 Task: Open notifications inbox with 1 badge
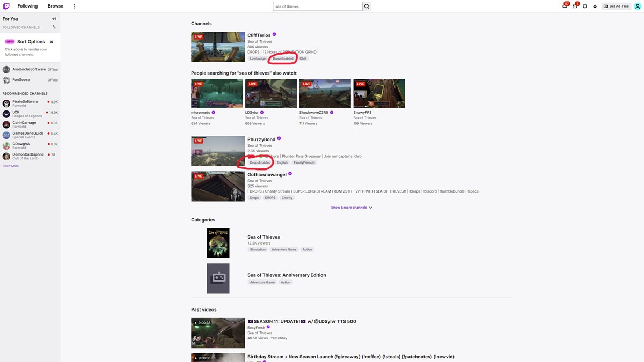(575, 6)
